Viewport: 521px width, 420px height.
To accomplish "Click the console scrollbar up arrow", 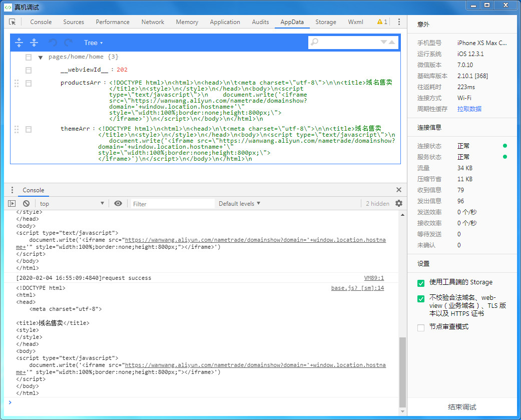I will 402,215.
